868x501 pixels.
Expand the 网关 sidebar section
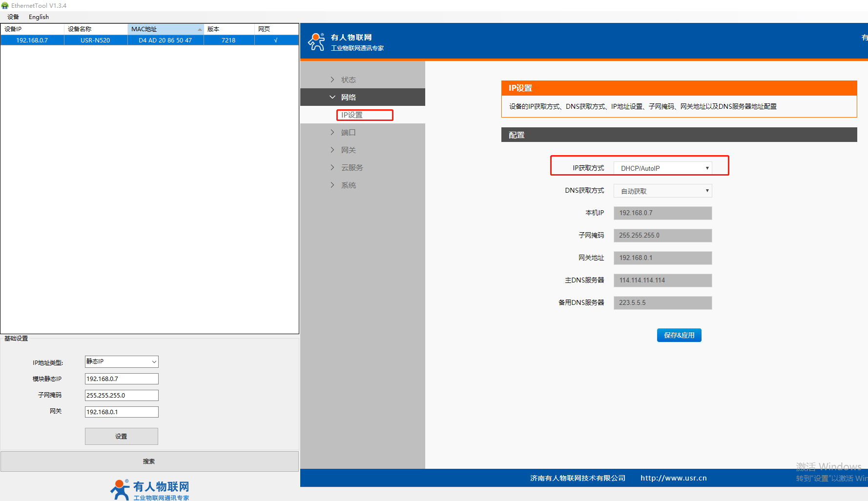pos(348,150)
